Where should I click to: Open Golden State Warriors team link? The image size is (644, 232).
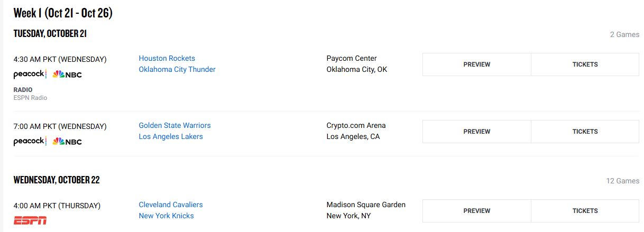coord(175,125)
